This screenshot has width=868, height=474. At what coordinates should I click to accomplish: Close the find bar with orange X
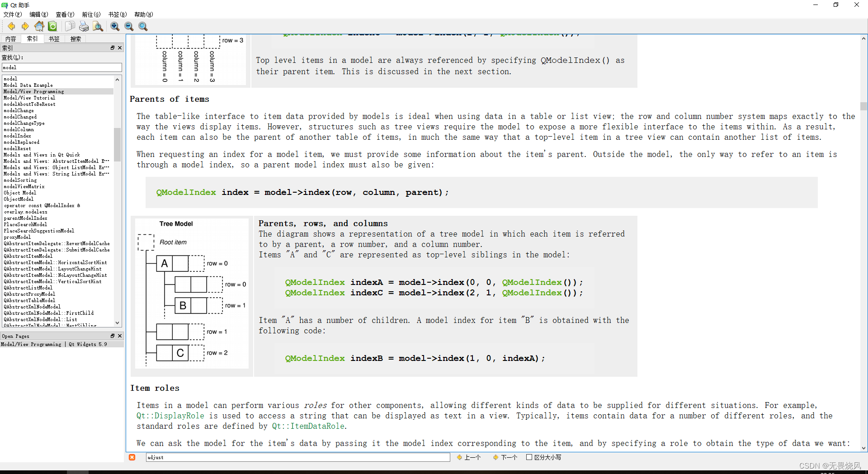(x=132, y=457)
